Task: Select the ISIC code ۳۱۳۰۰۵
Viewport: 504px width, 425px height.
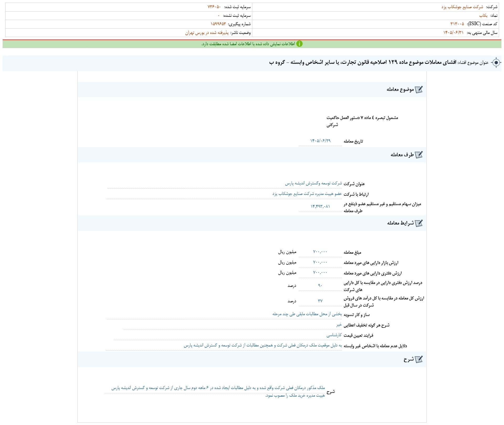Action: [457, 24]
